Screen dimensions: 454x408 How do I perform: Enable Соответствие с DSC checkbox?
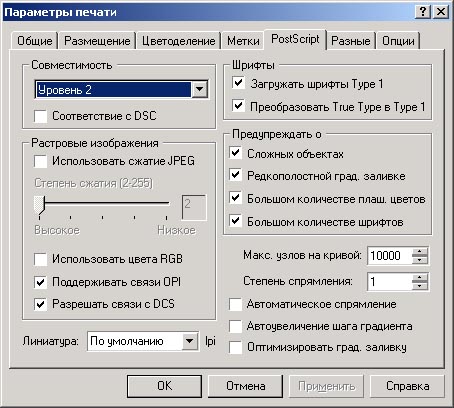pyautogui.click(x=41, y=116)
